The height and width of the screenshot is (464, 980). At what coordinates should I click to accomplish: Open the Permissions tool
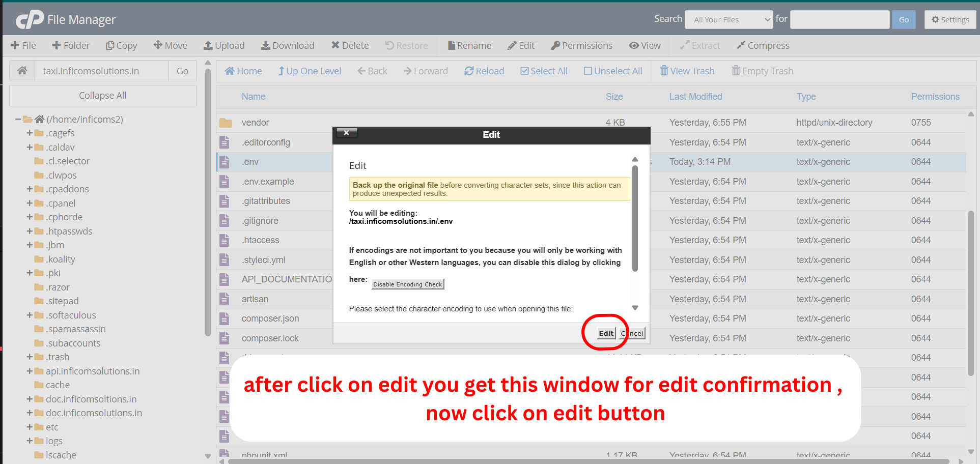click(x=581, y=45)
